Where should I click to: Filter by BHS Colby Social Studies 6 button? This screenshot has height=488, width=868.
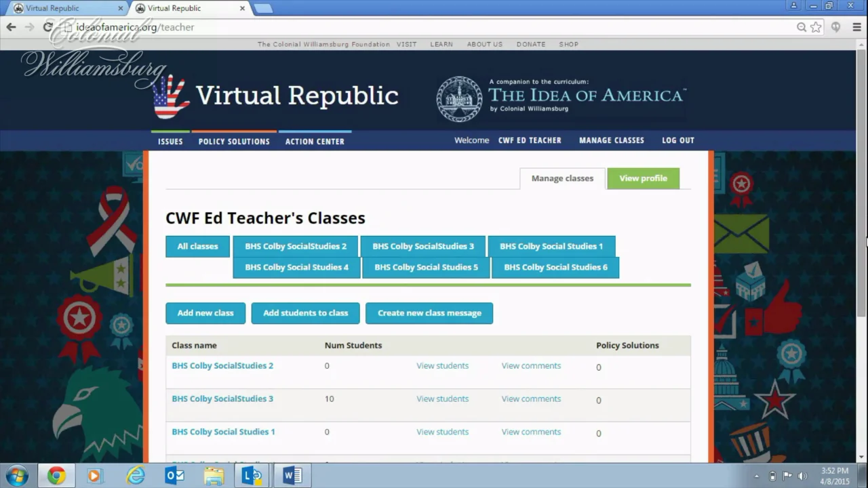tap(556, 267)
